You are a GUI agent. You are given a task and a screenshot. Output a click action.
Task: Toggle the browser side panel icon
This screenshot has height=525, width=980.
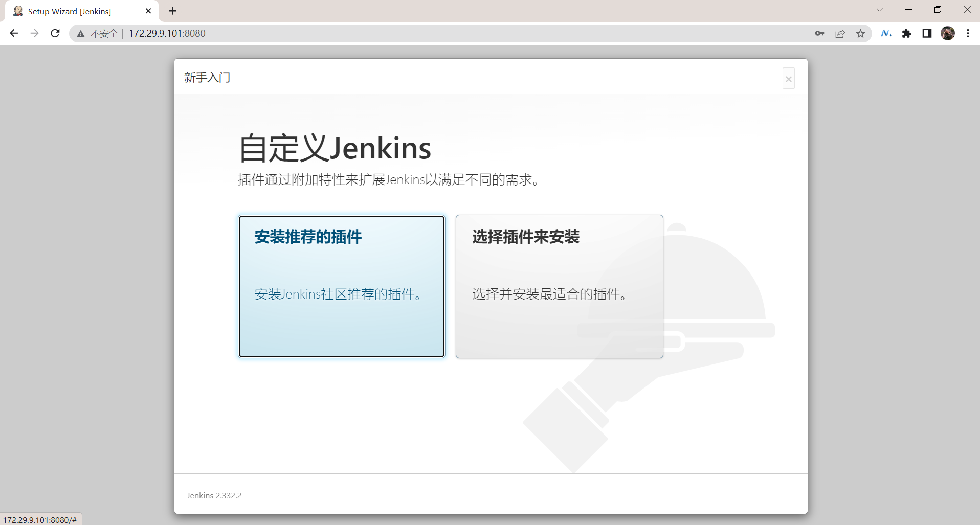pos(927,33)
